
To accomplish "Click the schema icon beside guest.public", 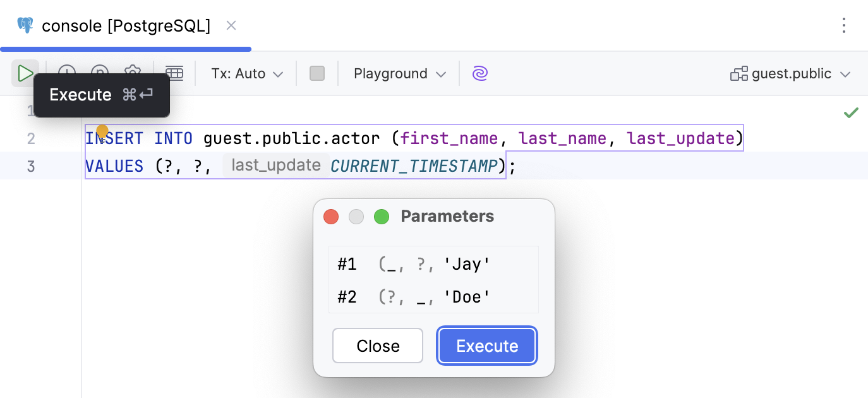I will coord(738,73).
